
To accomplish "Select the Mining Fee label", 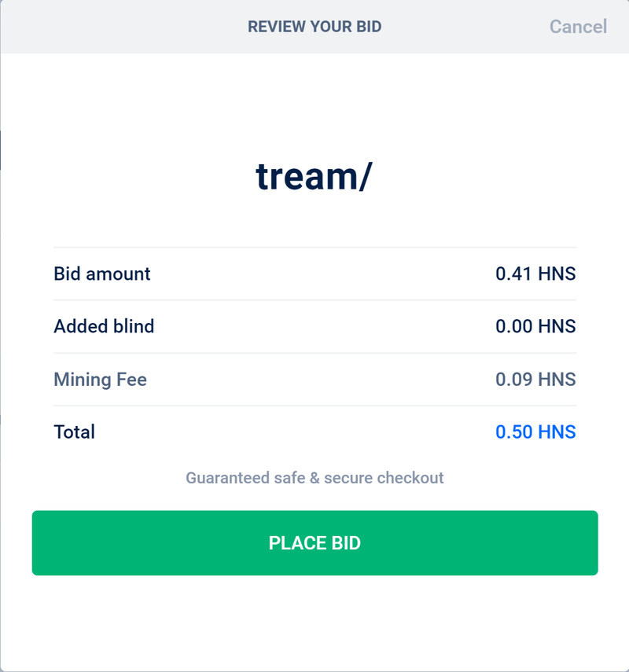I will coord(99,379).
